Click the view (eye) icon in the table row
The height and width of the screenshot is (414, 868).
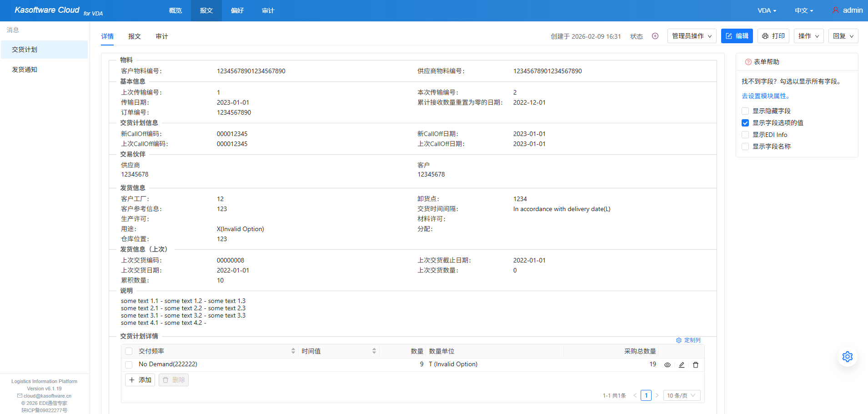click(x=667, y=365)
